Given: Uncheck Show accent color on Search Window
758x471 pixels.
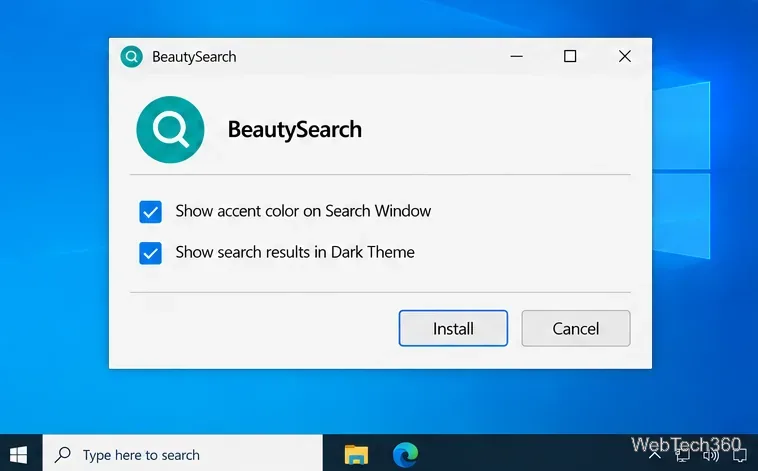Looking at the screenshot, I should [150, 212].
